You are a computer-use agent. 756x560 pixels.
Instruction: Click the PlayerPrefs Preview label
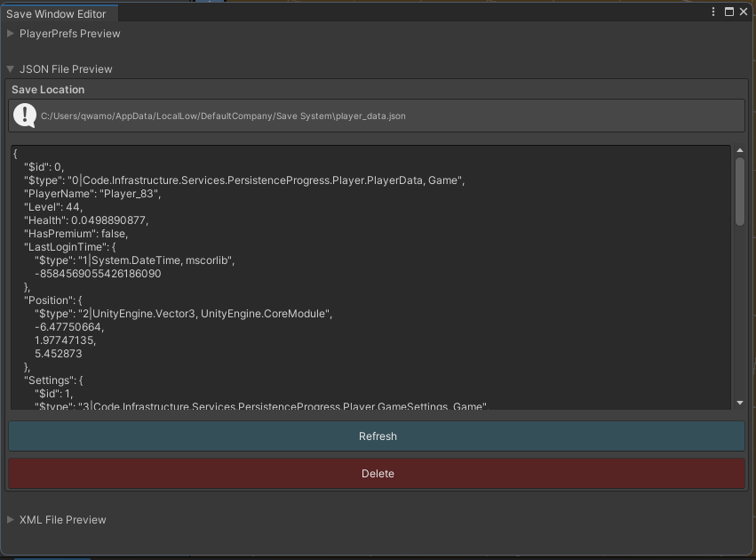70,34
